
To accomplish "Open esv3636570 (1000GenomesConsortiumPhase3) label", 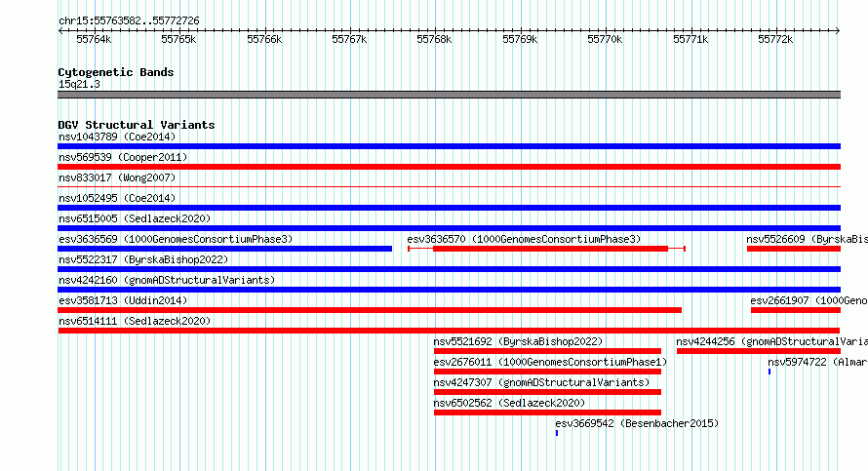I will 524,239.
